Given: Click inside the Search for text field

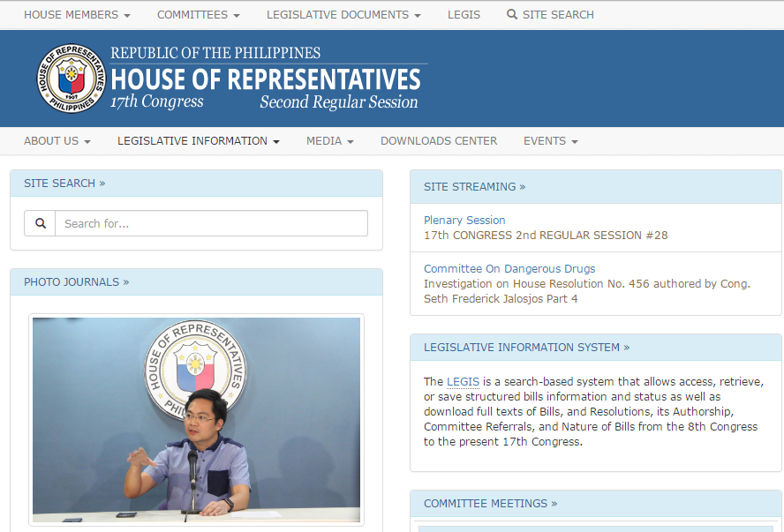Looking at the screenshot, I should [211, 223].
